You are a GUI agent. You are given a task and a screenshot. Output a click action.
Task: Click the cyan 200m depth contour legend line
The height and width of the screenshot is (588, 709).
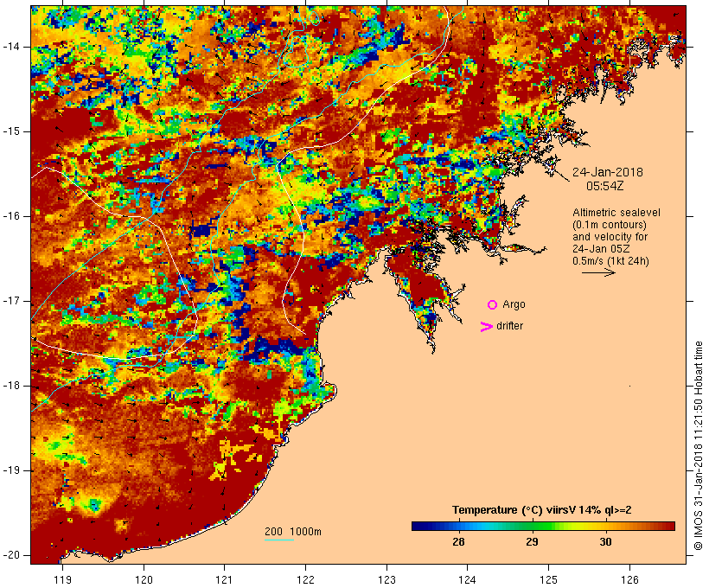point(279,540)
